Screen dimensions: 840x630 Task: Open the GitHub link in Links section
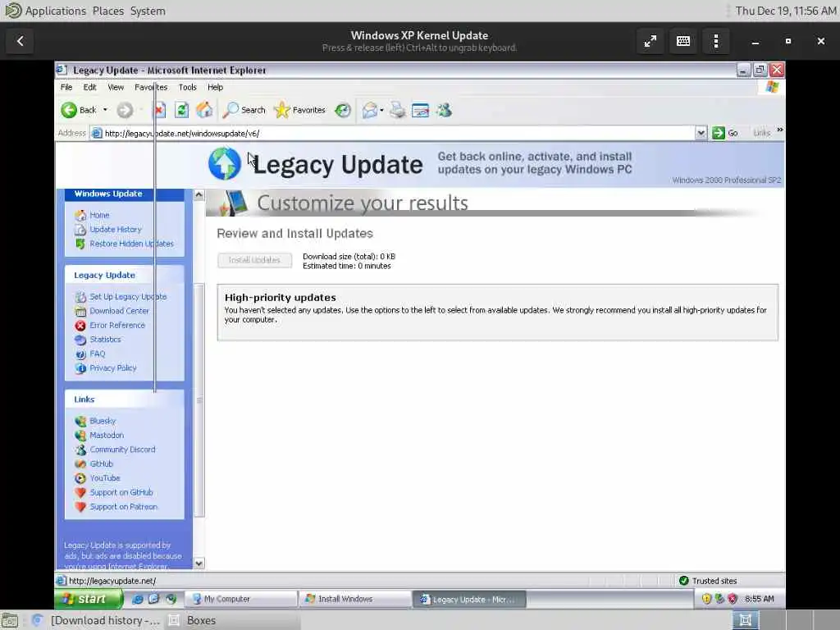pos(101,464)
